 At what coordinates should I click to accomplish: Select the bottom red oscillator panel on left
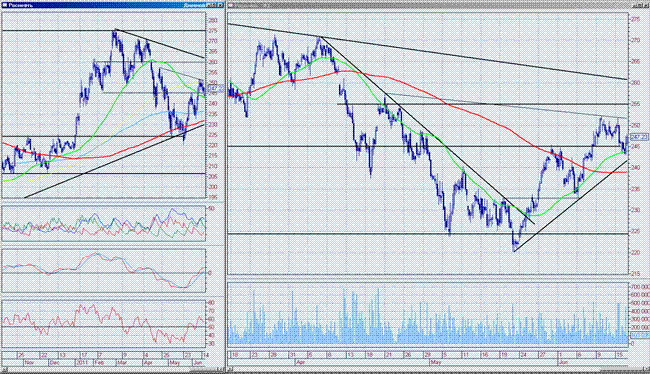pyautogui.click(x=104, y=325)
